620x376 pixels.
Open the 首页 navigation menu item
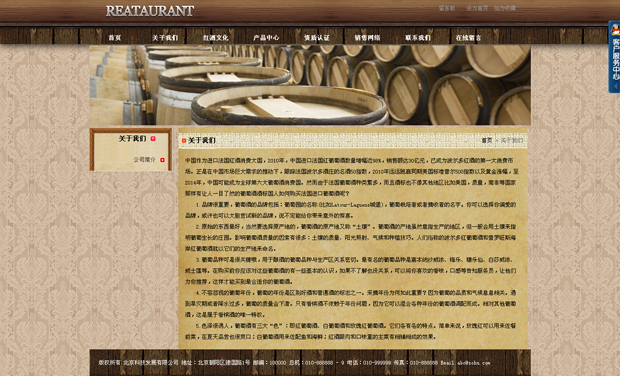pyautogui.click(x=115, y=38)
